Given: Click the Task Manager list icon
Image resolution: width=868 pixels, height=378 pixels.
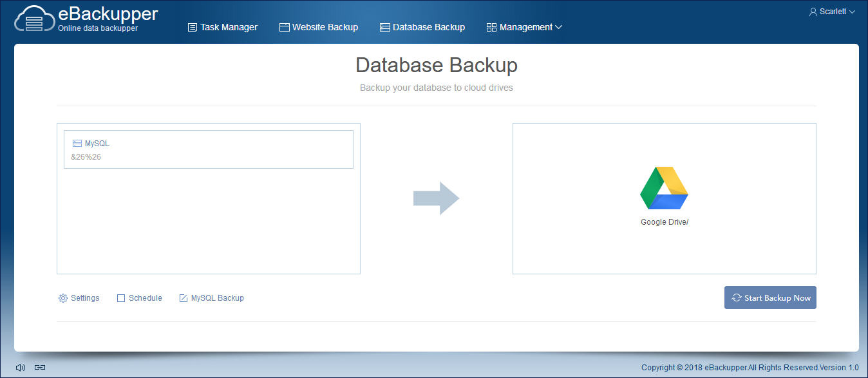Looking at the screenshot, I should (192, 27).
